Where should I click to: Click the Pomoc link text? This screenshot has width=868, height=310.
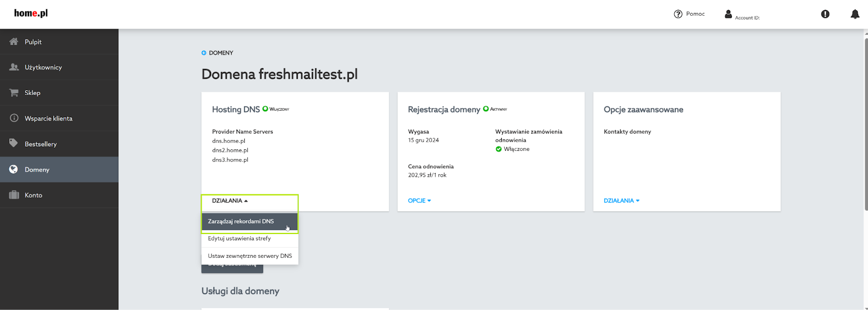click(695, 14)
